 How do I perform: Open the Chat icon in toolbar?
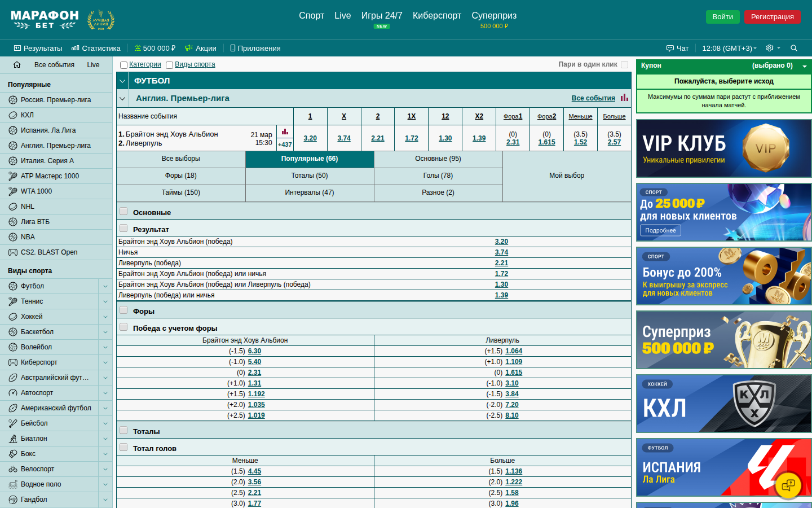(x=677, y=48)
